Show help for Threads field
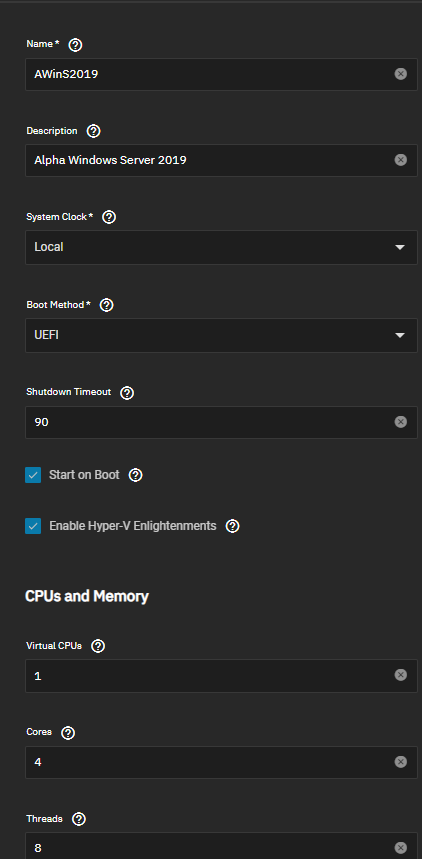Image resolution: width=422 pixels, height=859 pixels. (x=79, y=819)
